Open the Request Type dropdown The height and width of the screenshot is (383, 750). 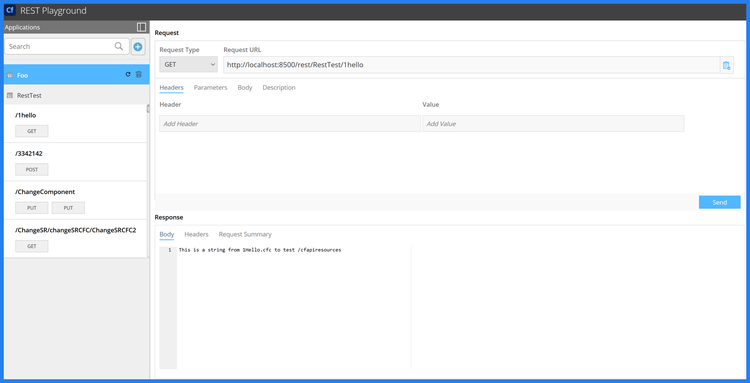(x=188, y=65)
